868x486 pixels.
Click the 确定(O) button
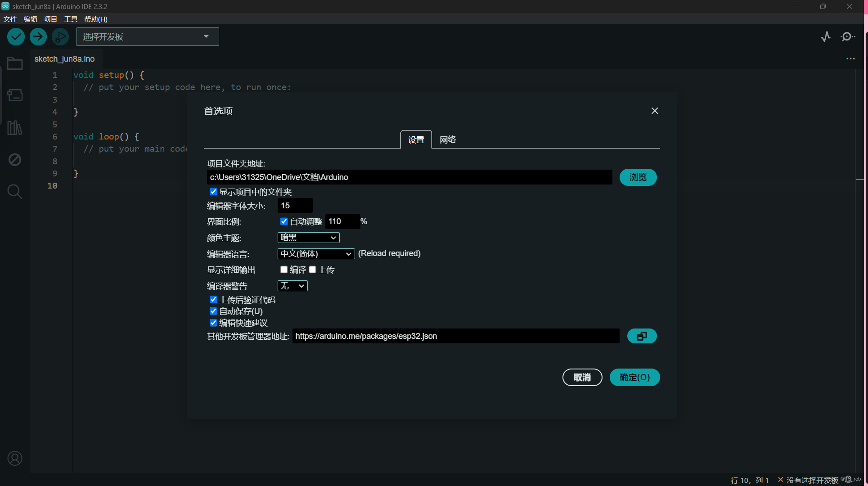pos(634,377)
